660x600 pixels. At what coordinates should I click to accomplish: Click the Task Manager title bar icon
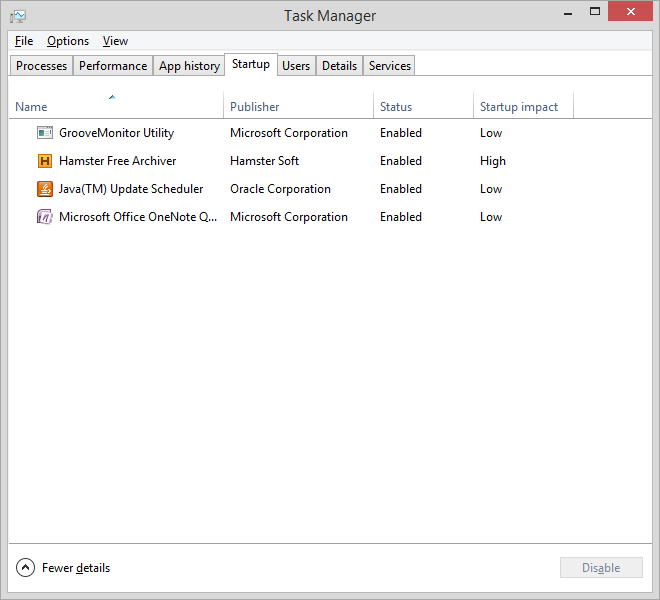18,16
